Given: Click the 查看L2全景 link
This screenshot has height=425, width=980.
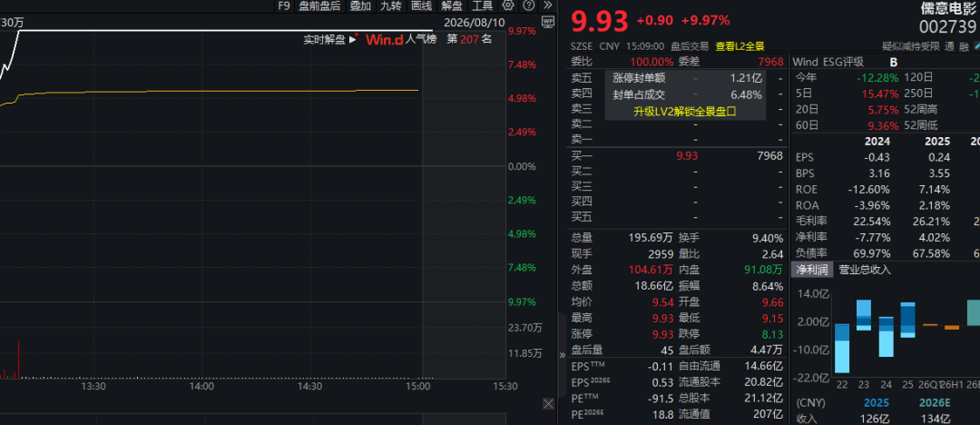Looking at the screenshot, I should (x=740, y=46).
